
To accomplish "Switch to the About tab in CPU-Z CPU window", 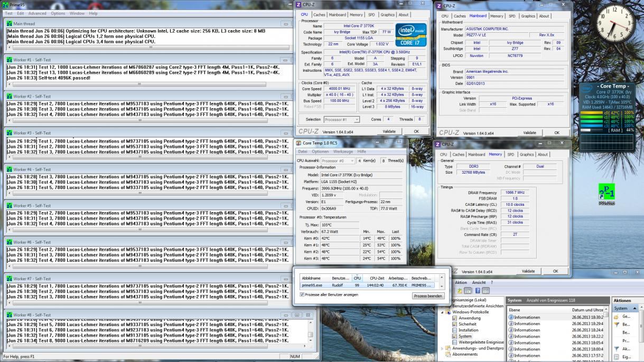I will (x=404, y=15).
